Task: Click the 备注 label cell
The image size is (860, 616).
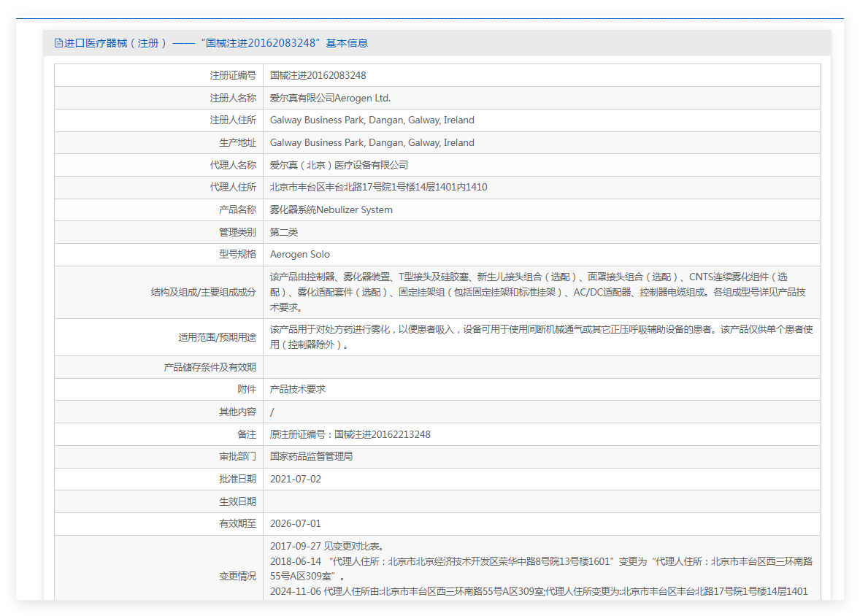Action: [x=158, y=434]
